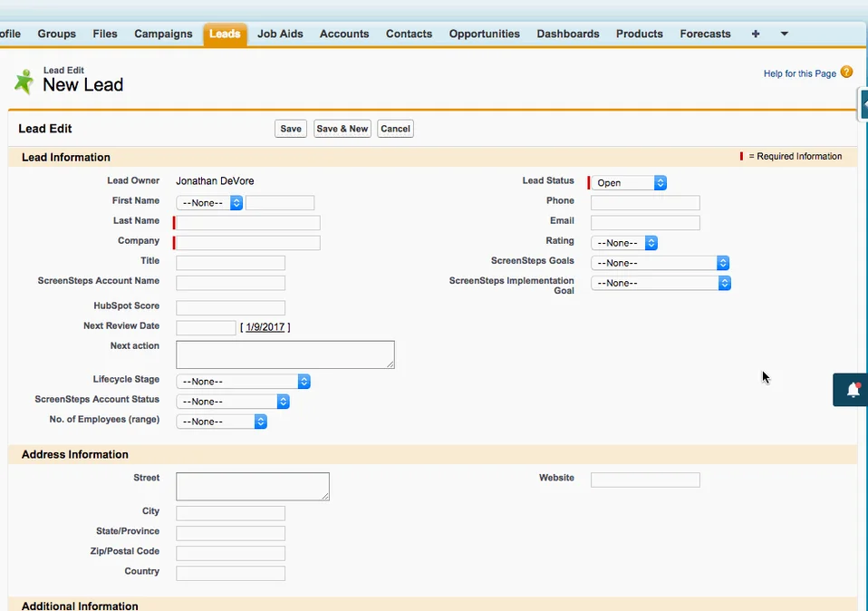Screen dimensions: 868x611
Task: Click the First Name text field
Action: coord(280,203)
